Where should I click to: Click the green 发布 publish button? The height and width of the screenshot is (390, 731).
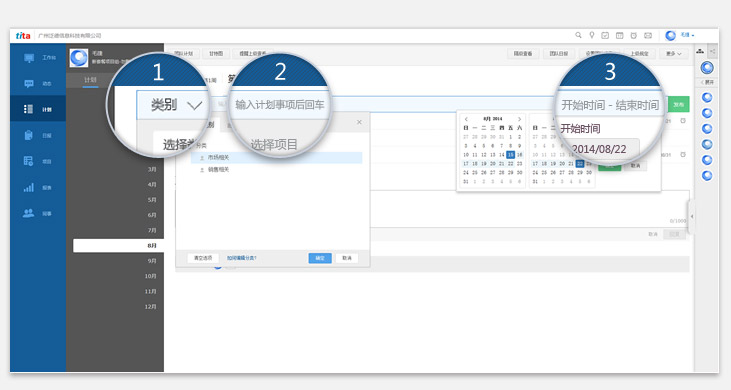(678, 105)
